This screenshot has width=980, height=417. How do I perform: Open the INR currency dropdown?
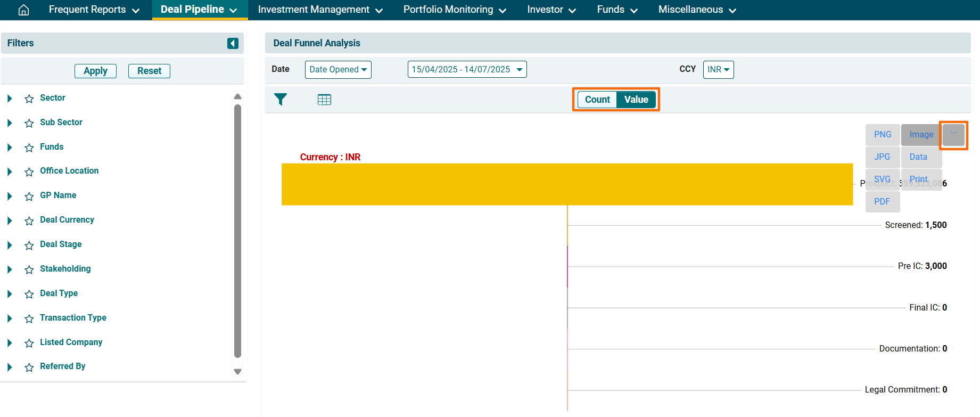(718, 70)
